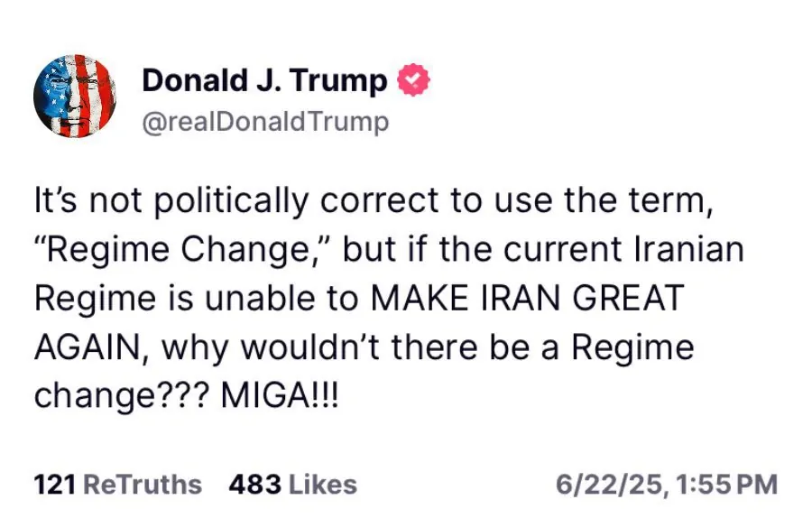
Task: Open the @realDonaldTrump handle link
Action: click(x=265, y=122)
